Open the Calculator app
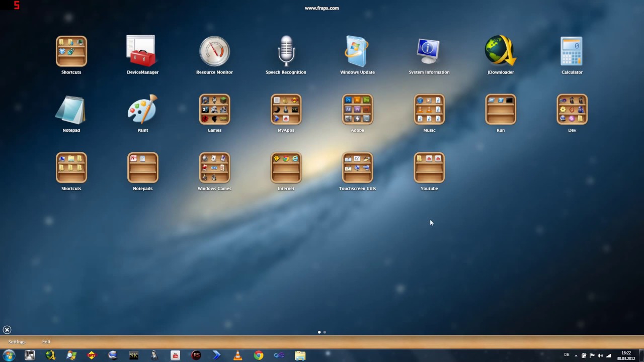 coord(572,51)
